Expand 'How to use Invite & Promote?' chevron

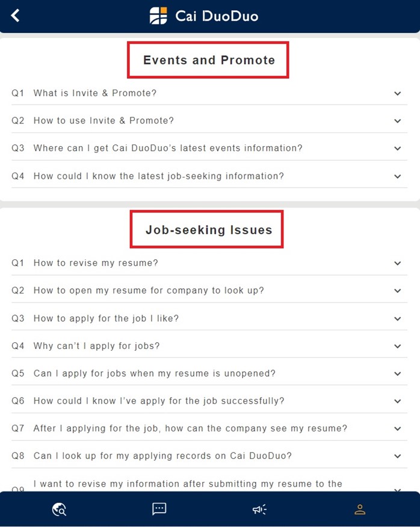(397, 121)
